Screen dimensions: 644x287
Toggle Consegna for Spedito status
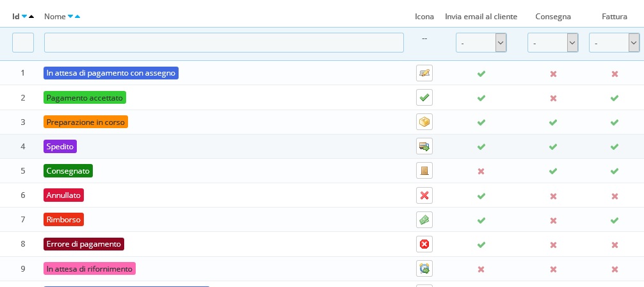point(553,146)
